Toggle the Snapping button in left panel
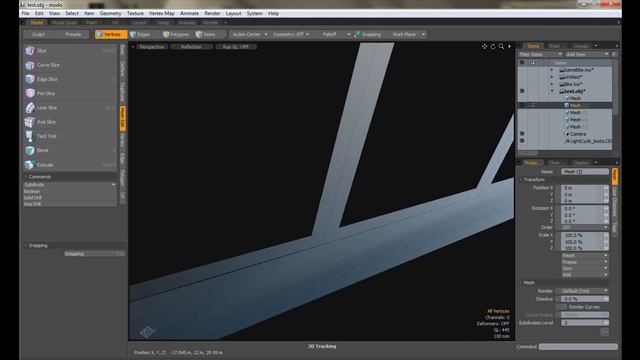 pos(94,254)
